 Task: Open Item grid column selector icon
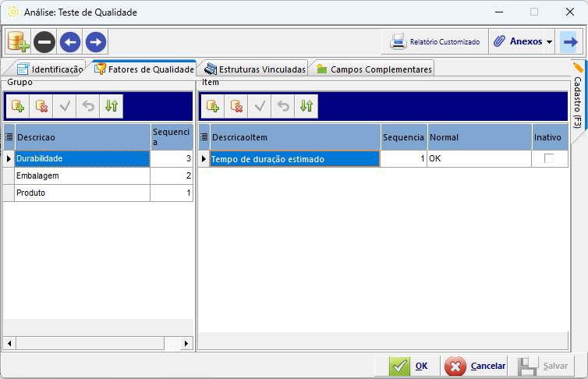(x=204, y=137)
